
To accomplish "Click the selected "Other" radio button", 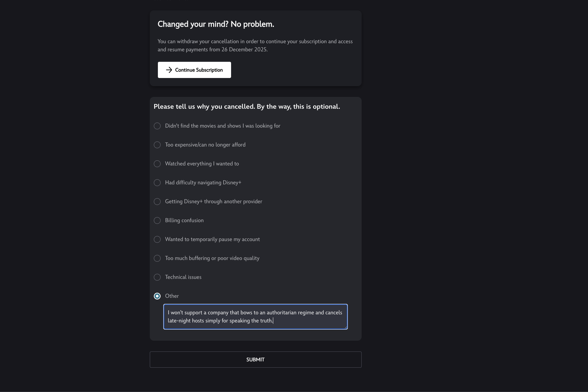I will (157, 296).
